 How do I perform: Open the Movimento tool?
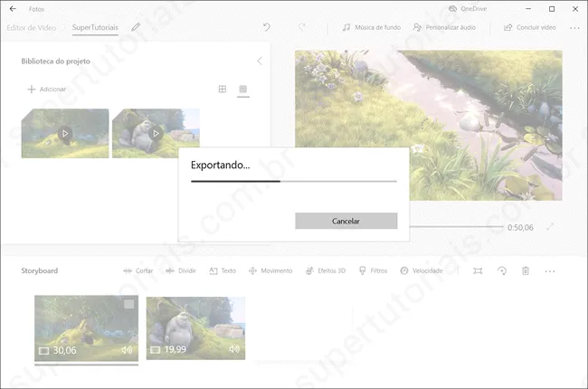coord(270,270)
